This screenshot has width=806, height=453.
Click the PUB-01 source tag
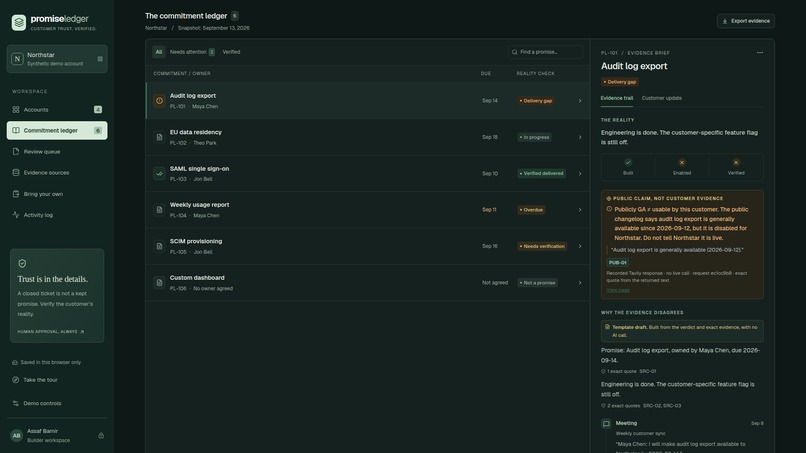tap(617, 263)
